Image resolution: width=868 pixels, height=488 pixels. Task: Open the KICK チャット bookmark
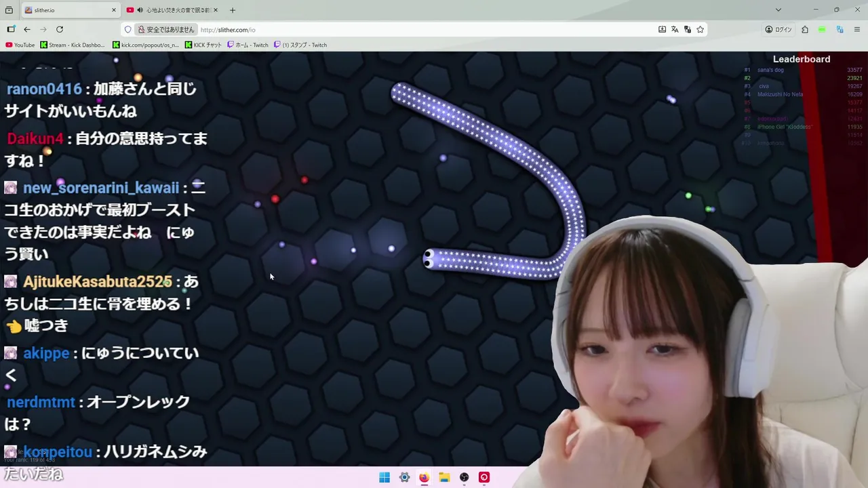click(203, 45)
